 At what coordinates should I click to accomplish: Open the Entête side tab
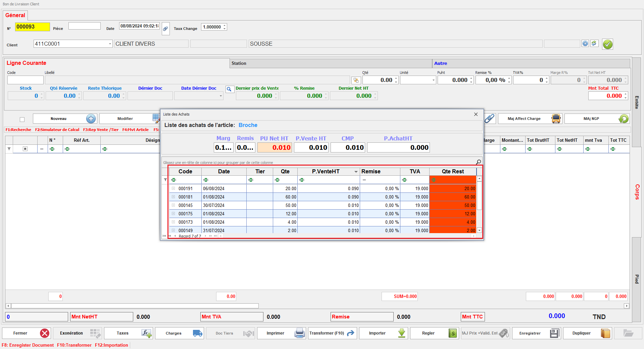tap(636, 102)
